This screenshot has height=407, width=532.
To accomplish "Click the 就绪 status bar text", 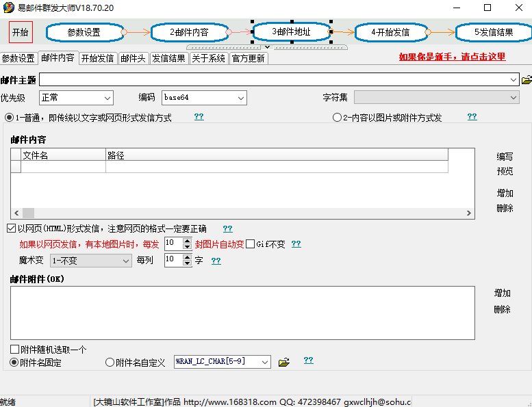I will (8, 402).
